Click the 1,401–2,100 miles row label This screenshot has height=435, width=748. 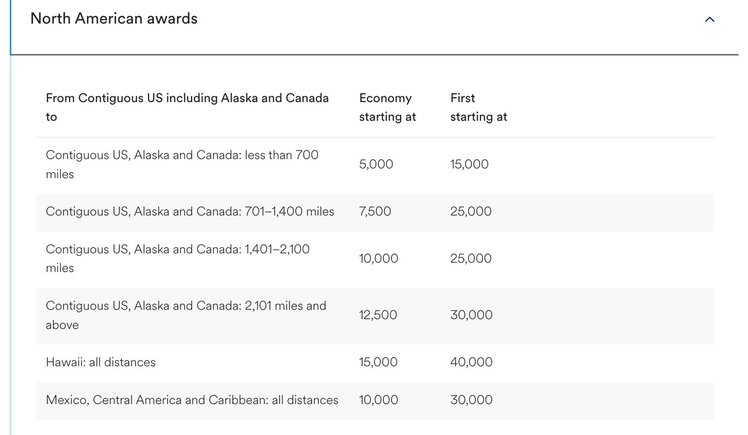click(177, 259)
